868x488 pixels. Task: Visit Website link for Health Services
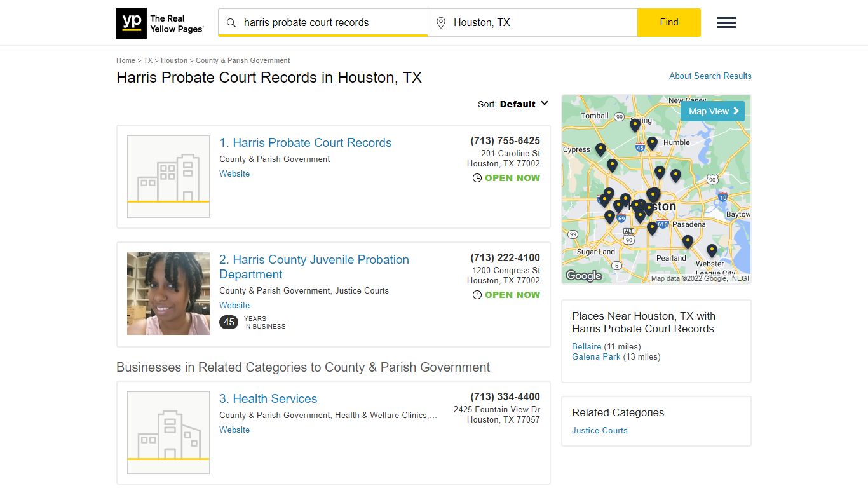pos(234,430)
